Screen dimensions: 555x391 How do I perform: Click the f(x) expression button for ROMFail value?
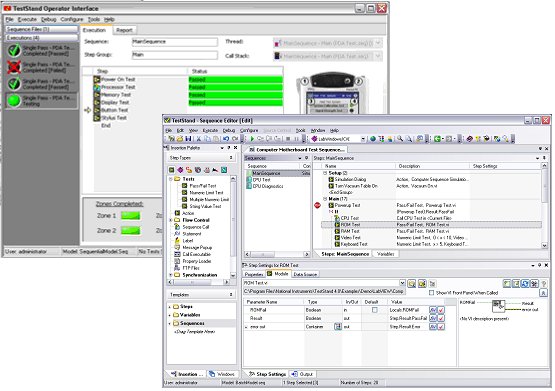coord(433,310)
